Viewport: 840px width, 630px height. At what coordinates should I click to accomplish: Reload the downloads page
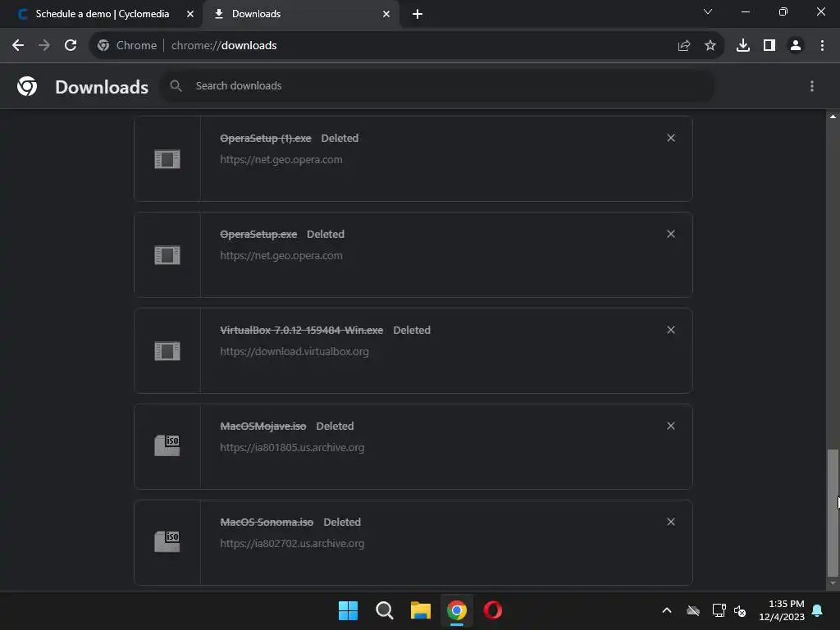[x=71, y=46]
